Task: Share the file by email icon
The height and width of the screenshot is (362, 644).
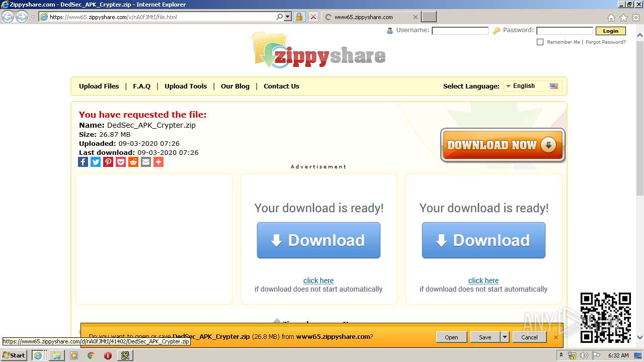Action: click(x=146, y=162)
